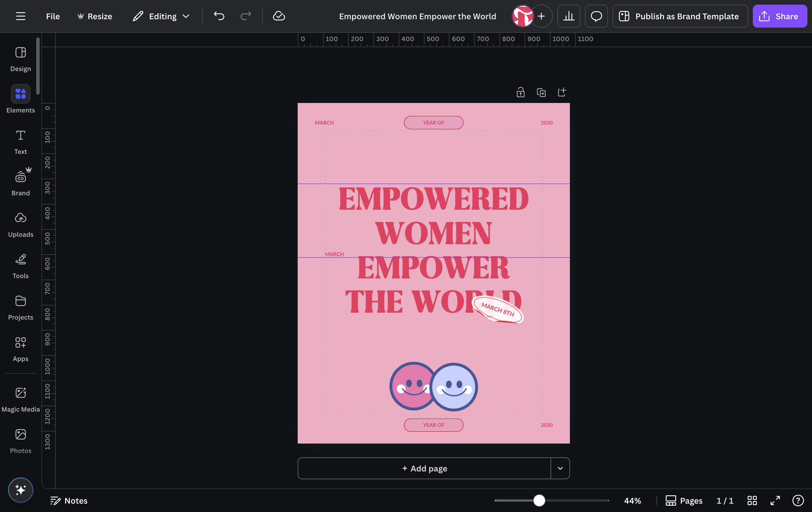Screen dimensions: 812x512
Task: Open the analytics bar chart icon
Action: click(569, 16)
